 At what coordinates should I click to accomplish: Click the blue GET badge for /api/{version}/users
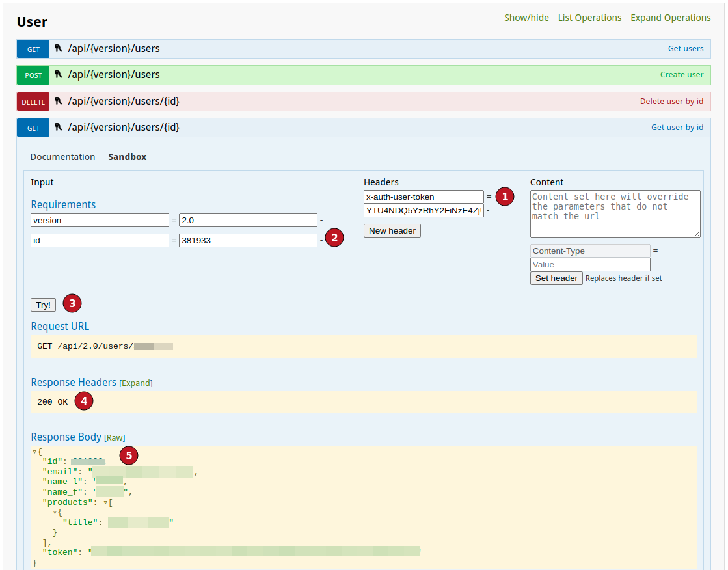(x=33, y=49)
